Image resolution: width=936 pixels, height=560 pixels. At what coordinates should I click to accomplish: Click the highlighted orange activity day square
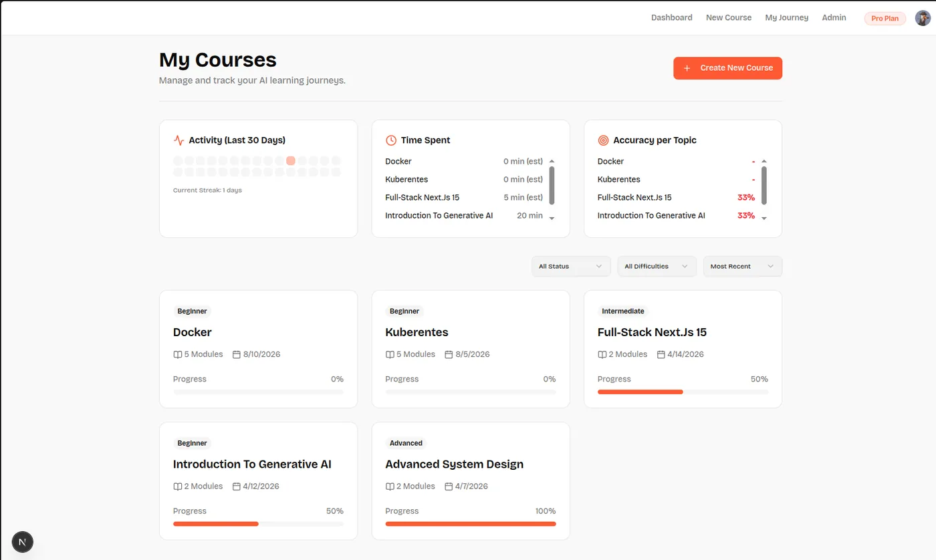pos(291,161)
